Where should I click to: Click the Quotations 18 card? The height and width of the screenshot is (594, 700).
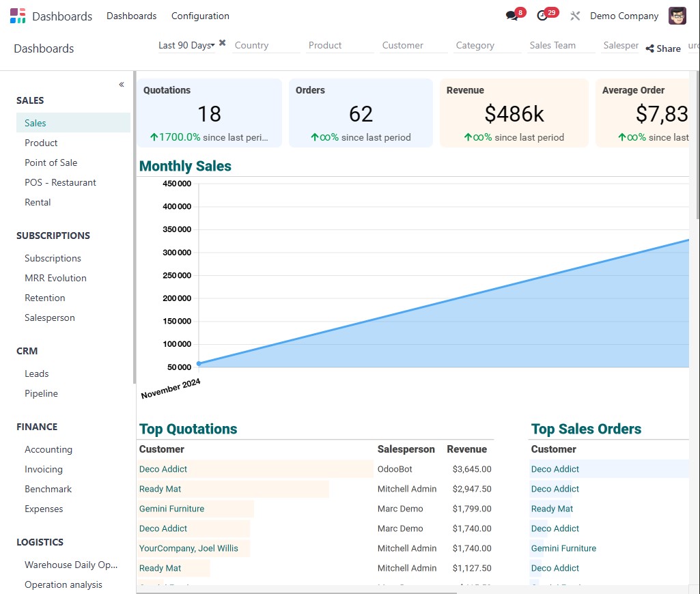pyautogui.click(x=210, y=113)
